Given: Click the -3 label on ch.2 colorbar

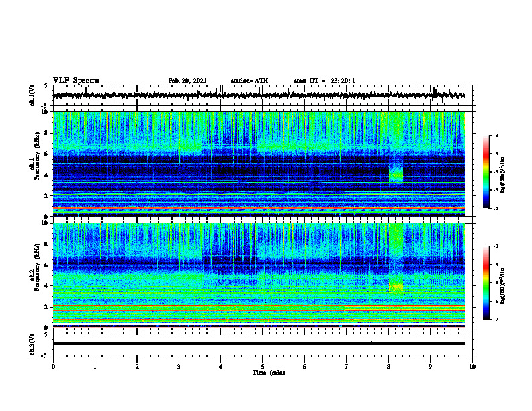Looking at the screenshot, I should 495,246.
